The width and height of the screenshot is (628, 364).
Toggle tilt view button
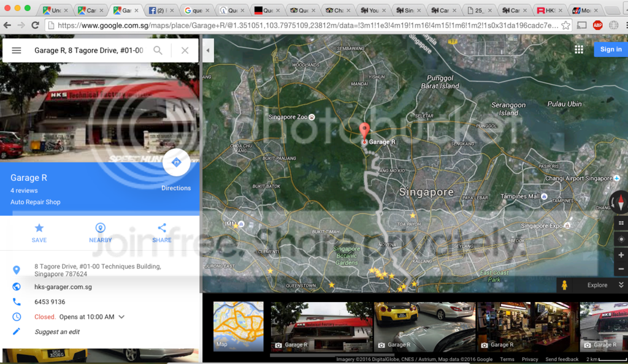621,223
